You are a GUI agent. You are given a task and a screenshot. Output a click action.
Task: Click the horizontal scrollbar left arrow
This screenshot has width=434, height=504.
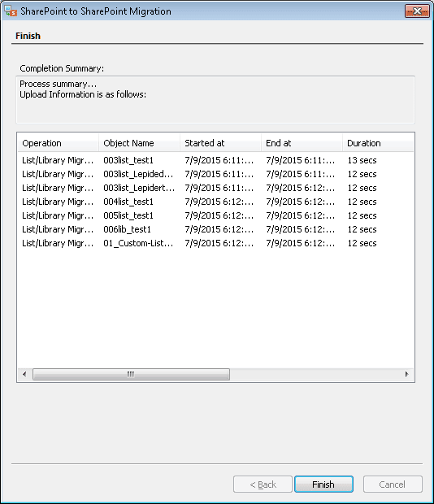24,374
